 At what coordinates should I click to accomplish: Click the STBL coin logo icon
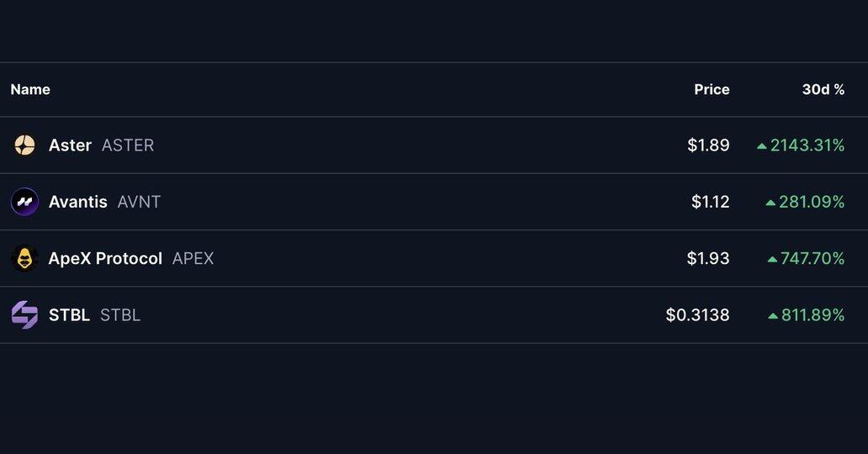[x=24, y=315]
